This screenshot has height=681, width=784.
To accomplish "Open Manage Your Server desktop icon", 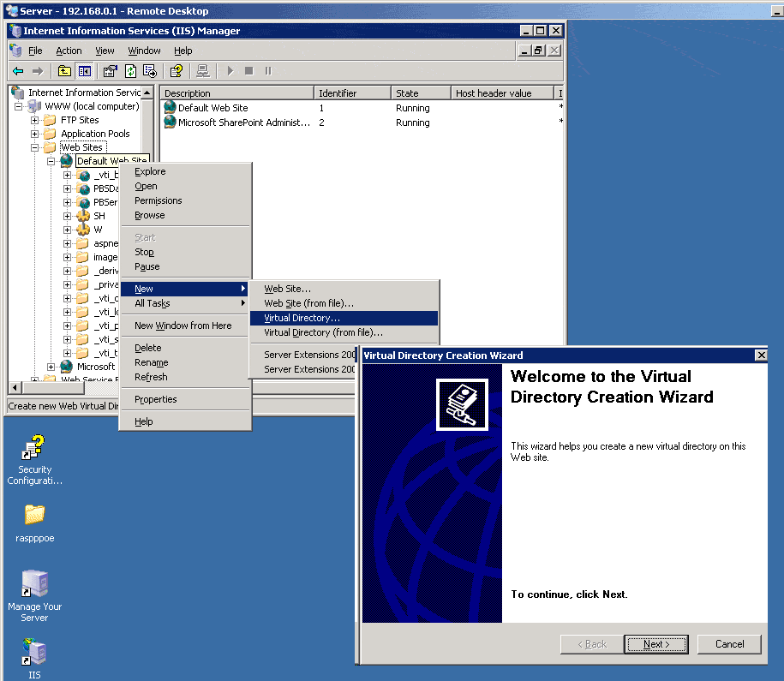I will point(34,583).
